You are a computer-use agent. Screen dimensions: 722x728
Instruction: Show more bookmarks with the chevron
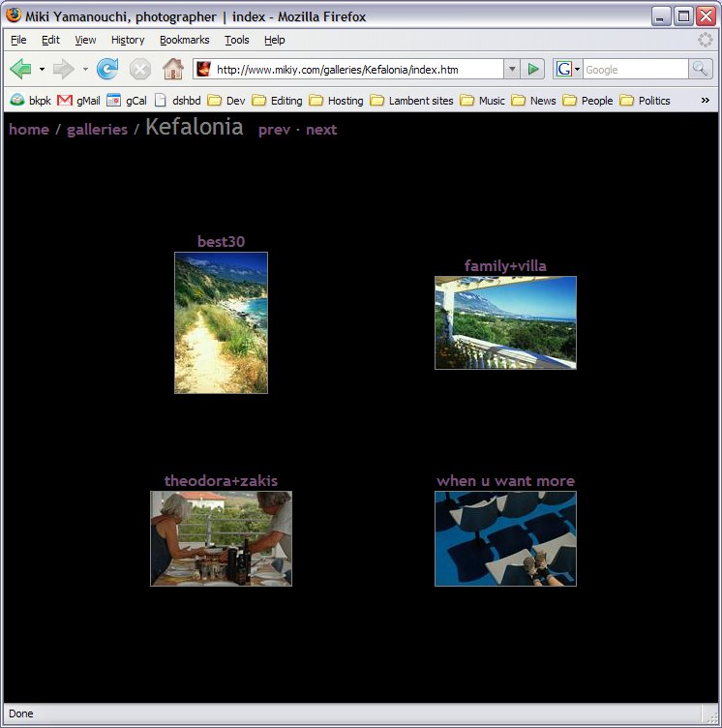pos(705,101)
